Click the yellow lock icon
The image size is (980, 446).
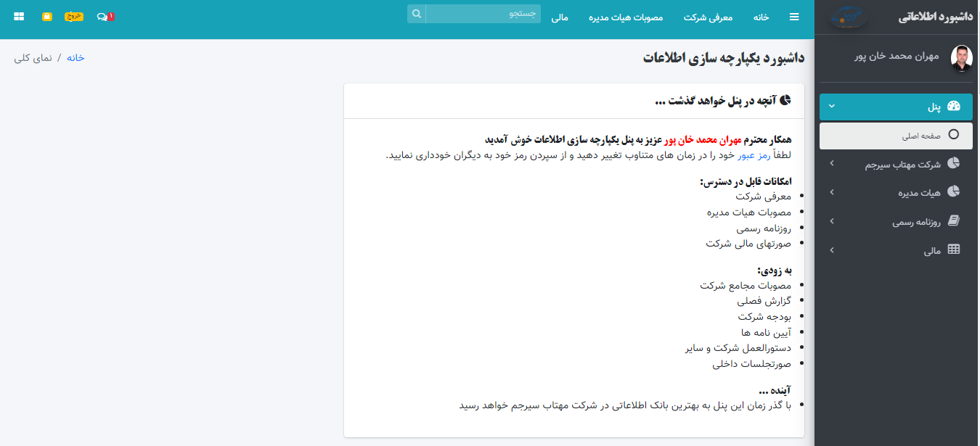tap(47, 17)
